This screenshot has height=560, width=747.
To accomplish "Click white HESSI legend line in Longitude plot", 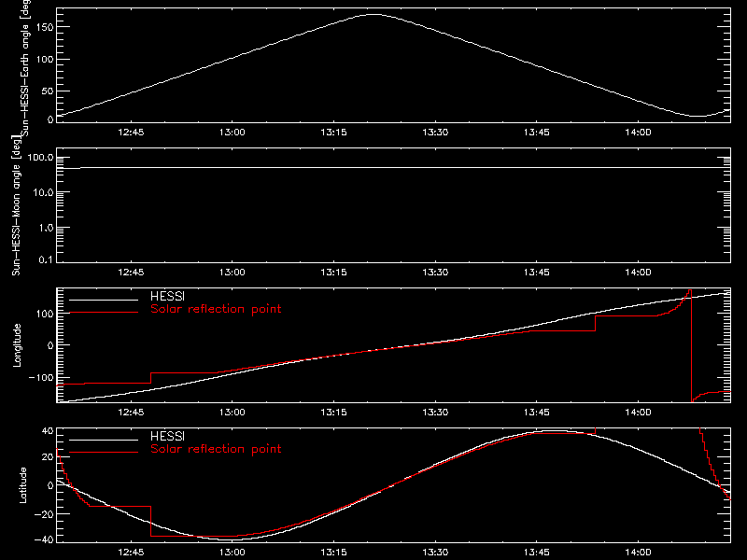I will [x=104, y=300].
